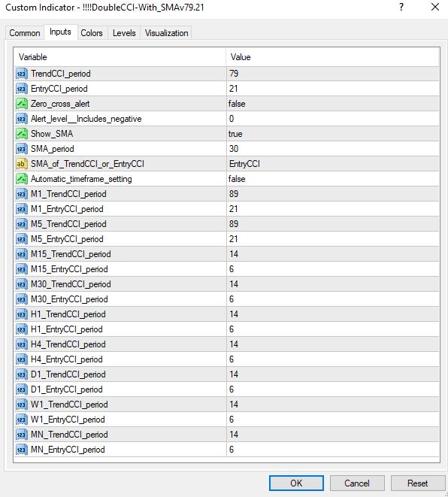The width and height of the screenshot is (448, 497).
Task: Click the integer icon beside MN_EntryCCI_period
Action: pos(22,450)
